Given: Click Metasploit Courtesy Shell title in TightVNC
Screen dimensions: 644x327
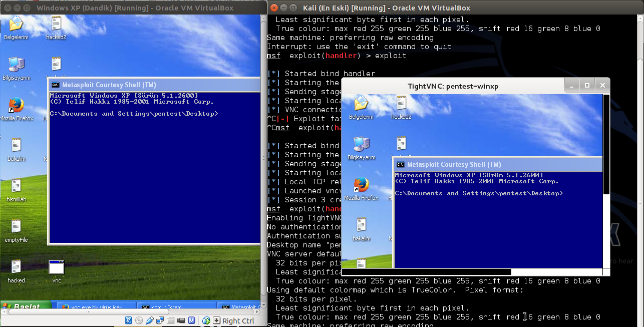Looking at the screenshot, I should tap(454, 165).
